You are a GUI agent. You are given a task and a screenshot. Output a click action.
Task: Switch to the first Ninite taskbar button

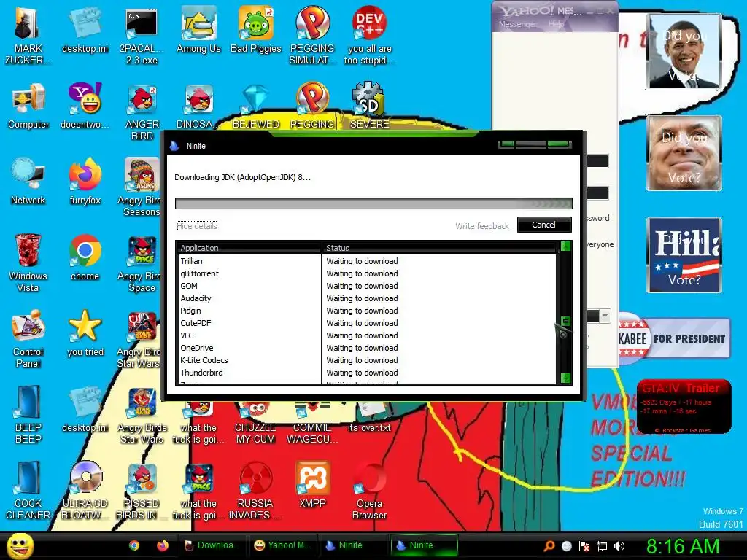coord(353,545)
